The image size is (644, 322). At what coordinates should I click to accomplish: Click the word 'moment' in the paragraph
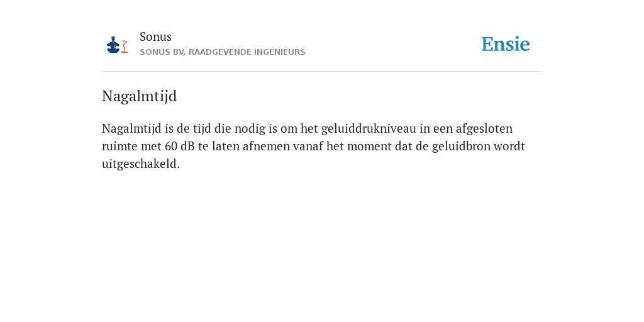pos(369,146)
